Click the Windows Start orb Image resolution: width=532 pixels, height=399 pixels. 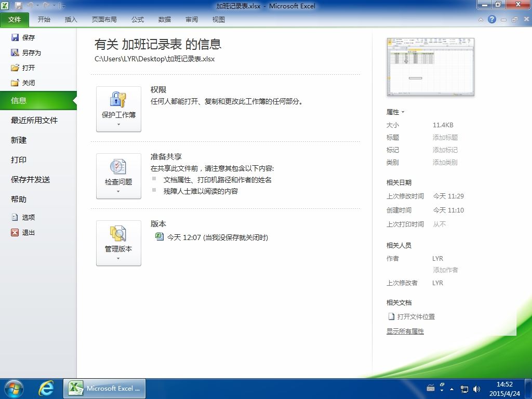[14, 389]
